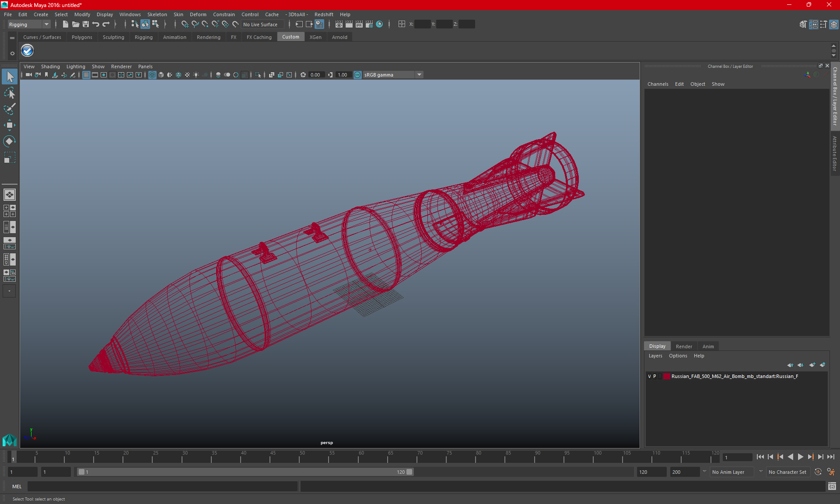Toggle the color management ON button
The width and height of the screenshot is (840, 504).
[x=357, y=75]
